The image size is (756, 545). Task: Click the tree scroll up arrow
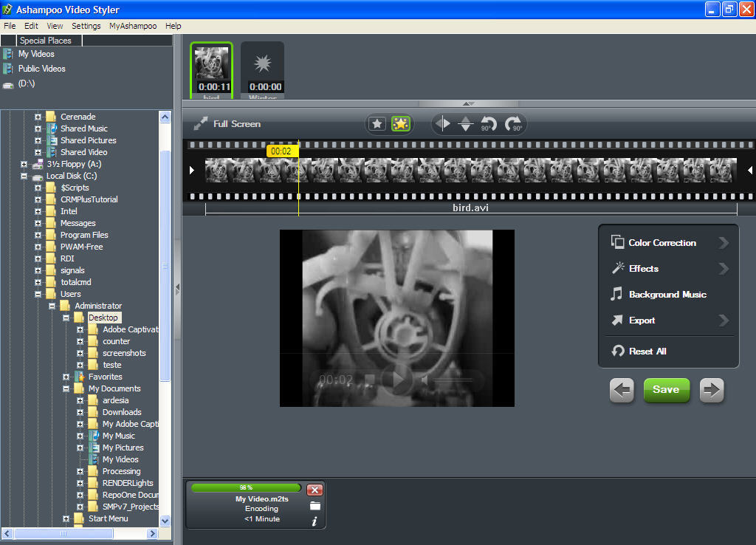[165, 117]
